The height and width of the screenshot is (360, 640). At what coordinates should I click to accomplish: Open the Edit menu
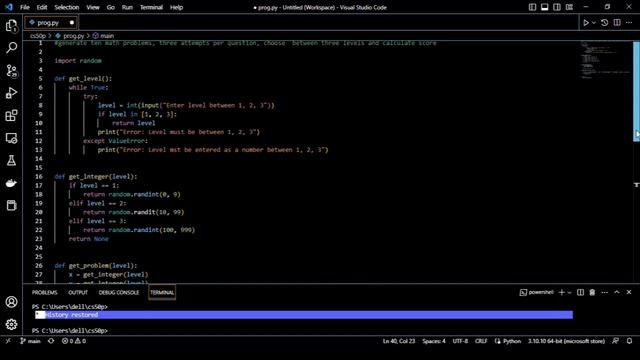tap(42, 7)
